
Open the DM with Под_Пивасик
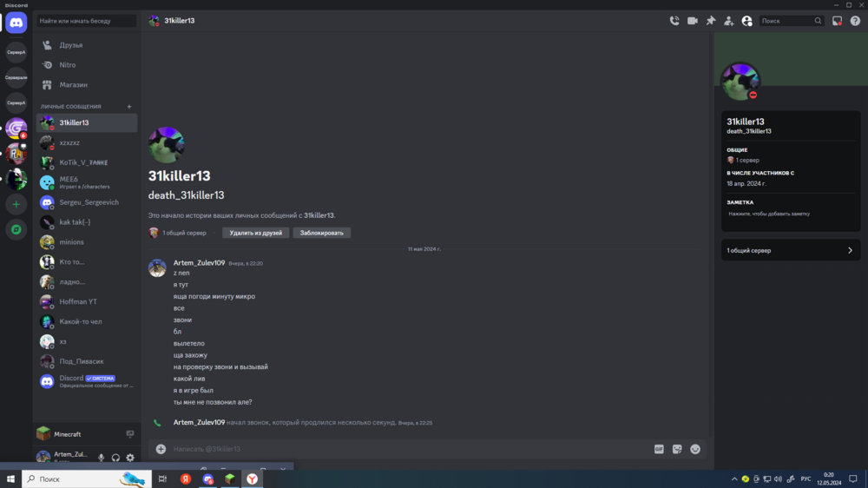[x=86, y=362]
